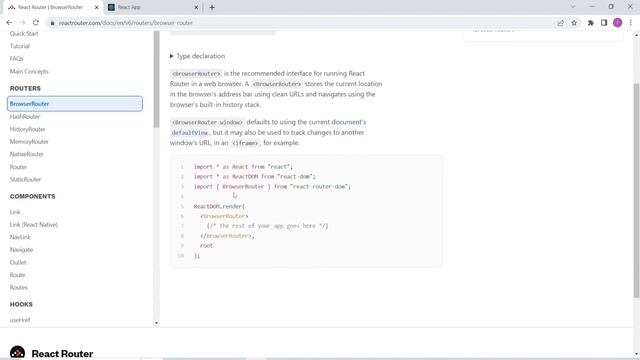Image resolution: width=640 pixels, height=360 pixels.
Task: Open Quick Start in sidebar
Action: pos(24,33)
